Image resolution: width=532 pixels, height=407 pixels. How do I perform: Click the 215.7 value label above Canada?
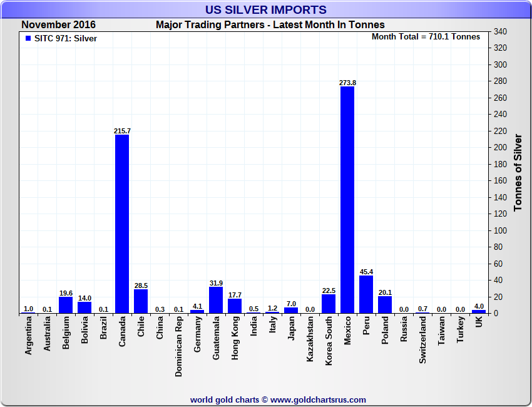tap(122, 131)
